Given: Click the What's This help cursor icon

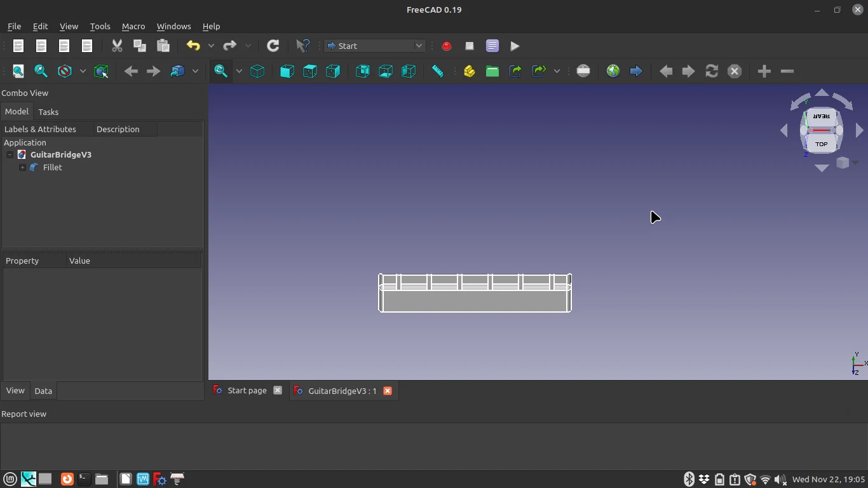Looking at the screenshot, I should [303, 46].
